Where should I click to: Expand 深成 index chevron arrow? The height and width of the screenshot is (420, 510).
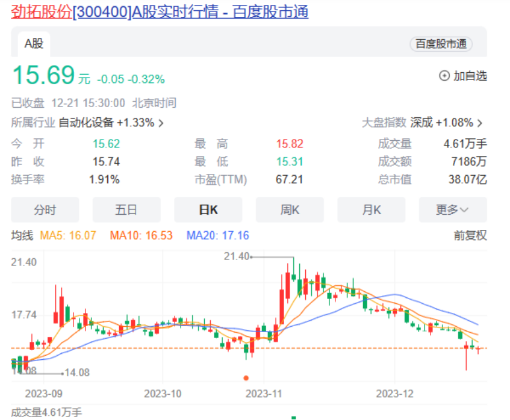click(480, 123)
